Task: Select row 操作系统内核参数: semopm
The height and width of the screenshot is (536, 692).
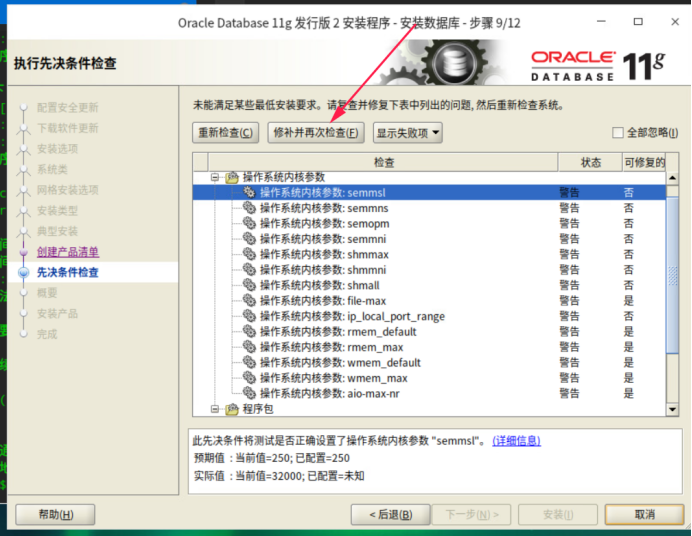Action: pyautogui.click(x=429, y=223)
